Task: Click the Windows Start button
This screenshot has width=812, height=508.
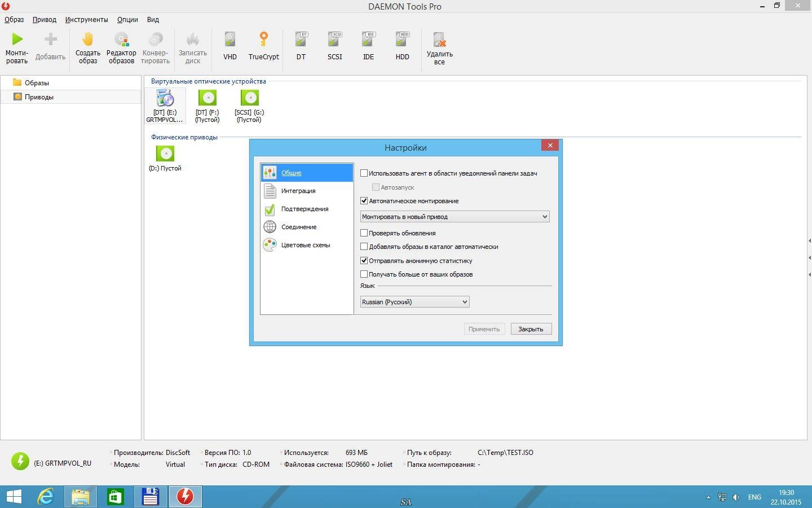Action: coord(14,497)
